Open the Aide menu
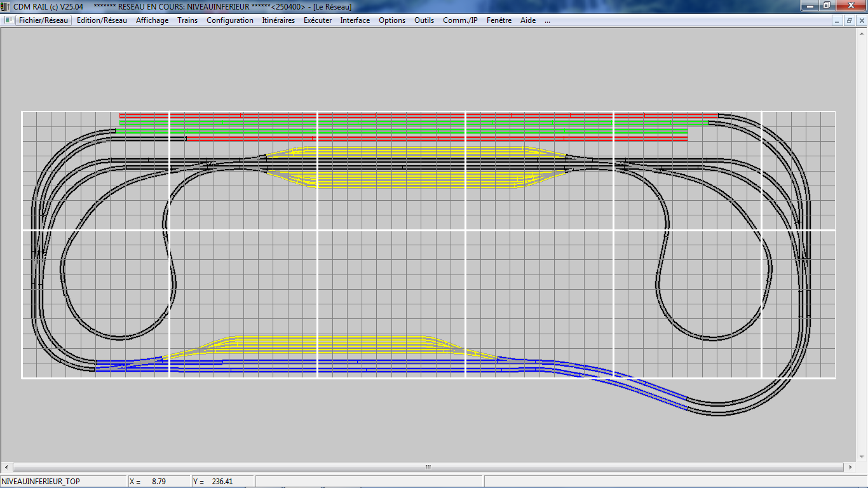The height and width of the screenshot is (488, 868). (x=528, y=20)
